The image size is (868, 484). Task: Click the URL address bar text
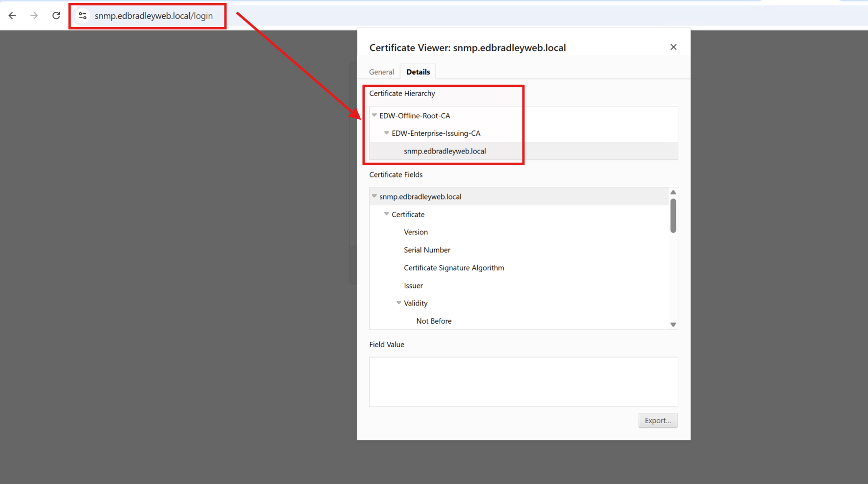click(153, 16)
